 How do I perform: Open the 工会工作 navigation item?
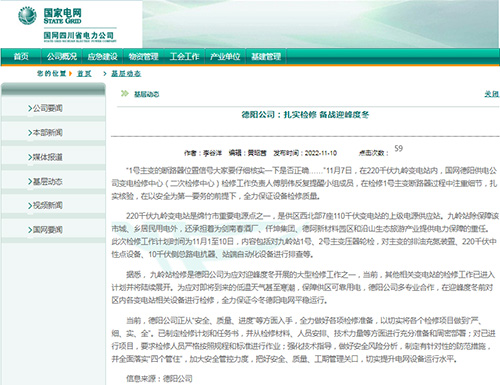coord(184,57)
